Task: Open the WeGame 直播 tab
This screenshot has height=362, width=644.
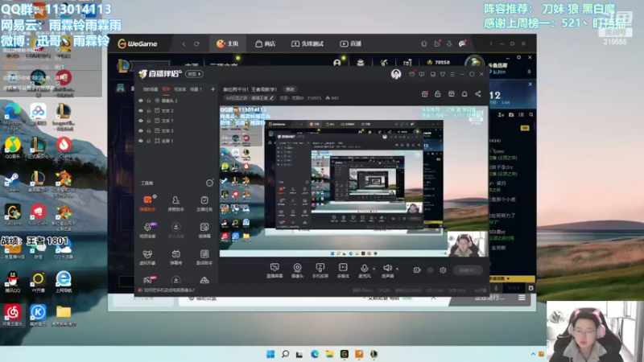Action: point(350,43)
